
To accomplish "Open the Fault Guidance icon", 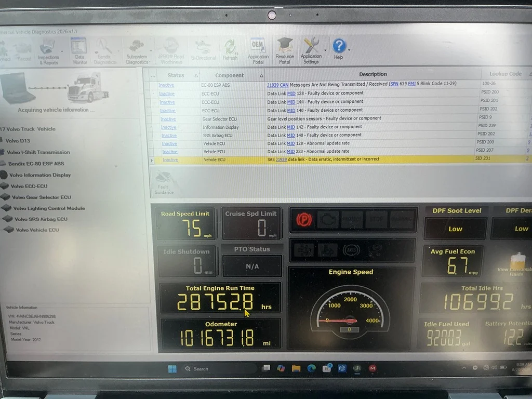I will tap(164, 182).
